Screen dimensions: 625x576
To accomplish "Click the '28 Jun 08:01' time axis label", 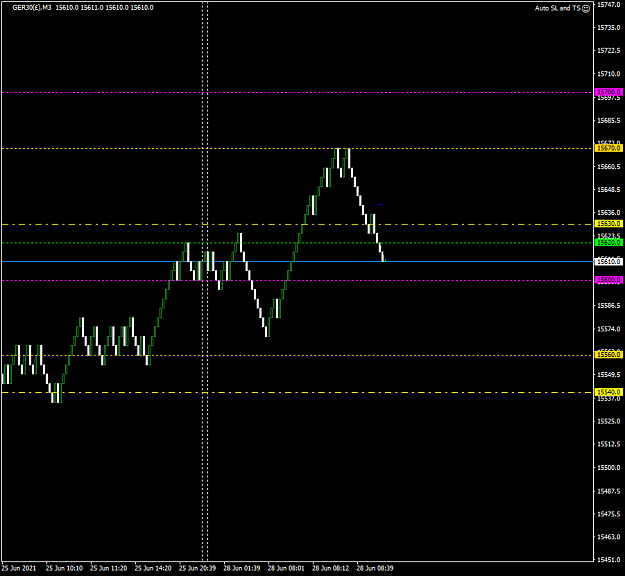I will tap(286, 568).
